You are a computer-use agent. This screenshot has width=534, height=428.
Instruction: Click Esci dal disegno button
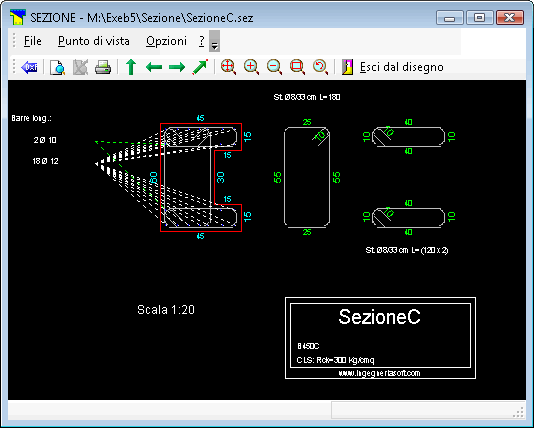(x=393, y=67)
